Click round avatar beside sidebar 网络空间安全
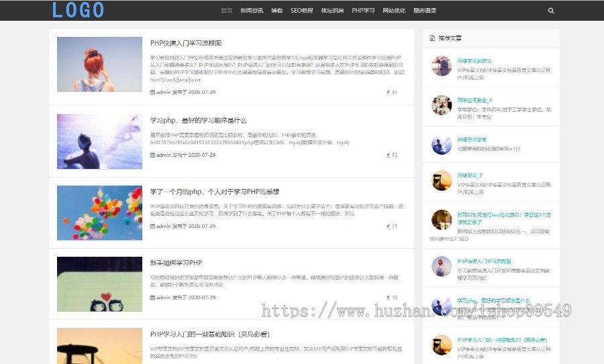 pyautogui.click(x=442, y=145)
